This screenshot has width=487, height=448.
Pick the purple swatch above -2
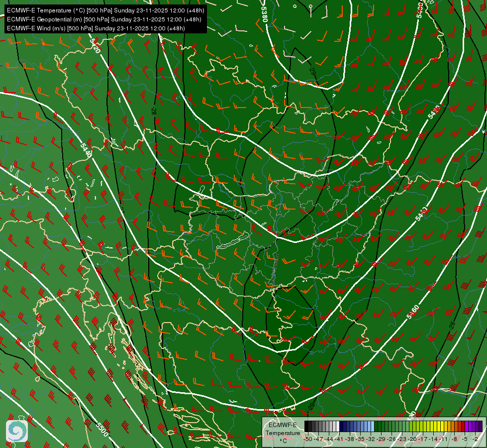[478, 426]
